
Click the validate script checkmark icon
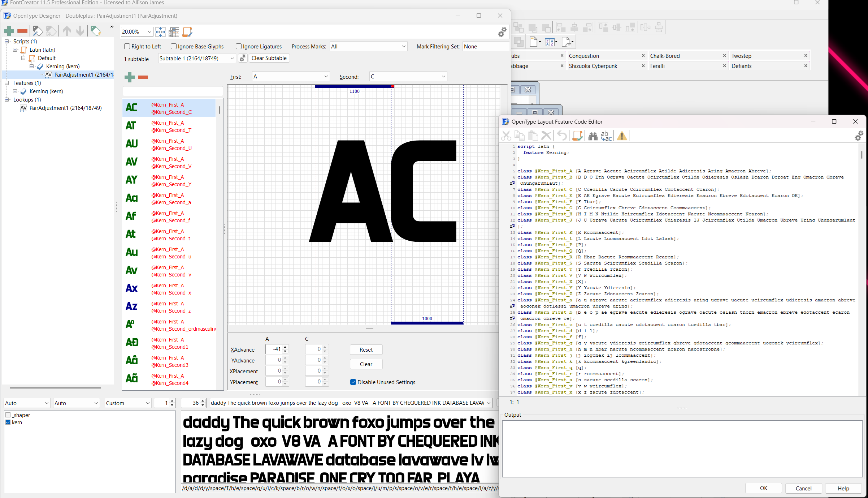pos(577,136)
